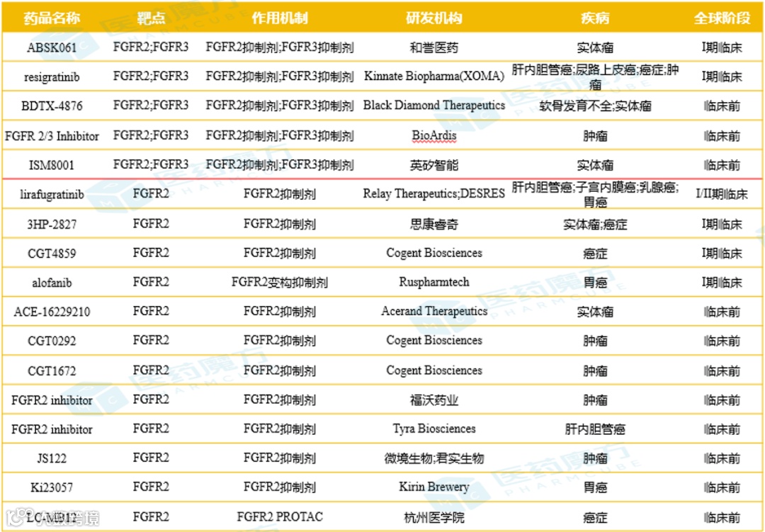
Task: Click the Ruspharmtech institution cell
Action: (433, 282)
